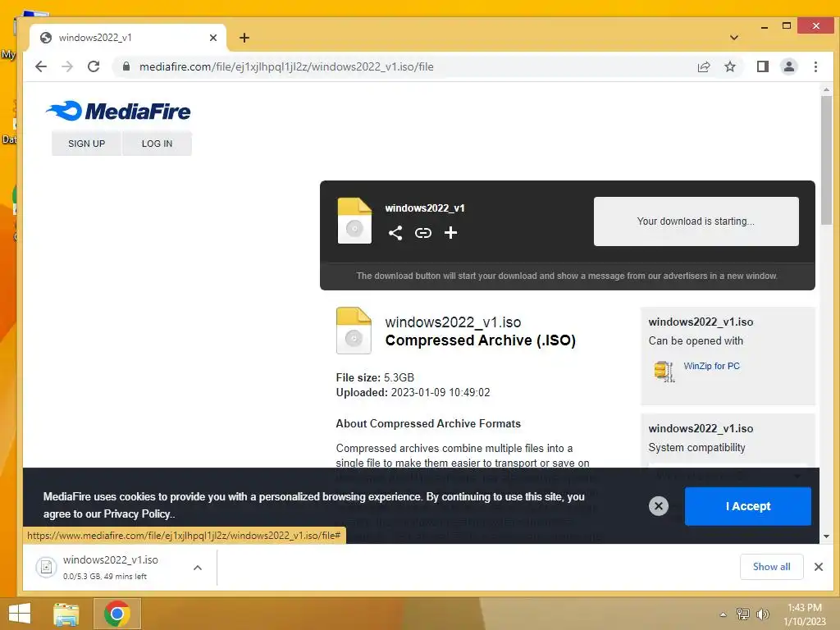Image resolution: width=840 pixels, height=630 pixels.
Task: Open the browser side panel icon
Action: pos(763,66)
